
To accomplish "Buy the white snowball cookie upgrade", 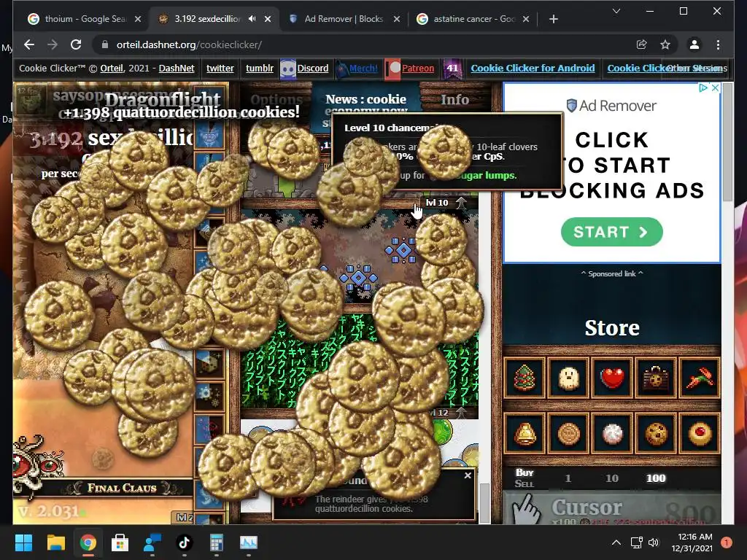I will click(x=612, y=433).
